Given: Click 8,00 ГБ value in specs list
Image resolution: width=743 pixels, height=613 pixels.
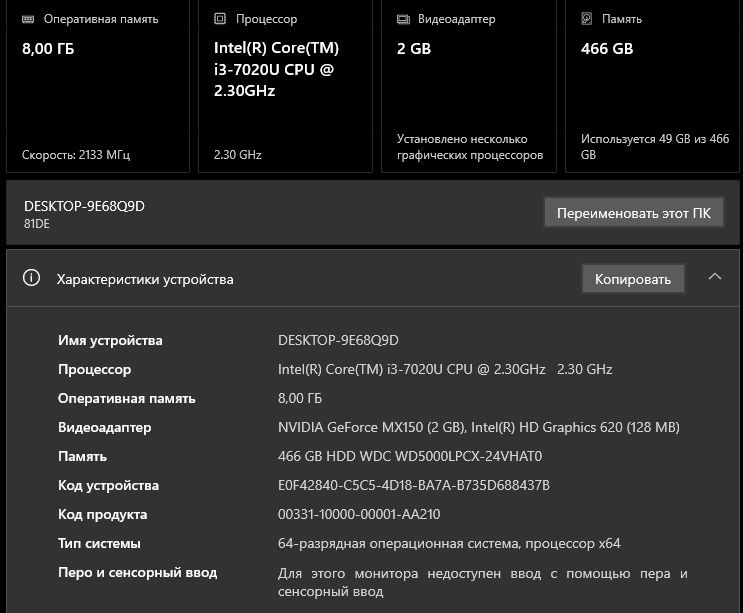Looking at the screenshot, I should tap(300, 398).
